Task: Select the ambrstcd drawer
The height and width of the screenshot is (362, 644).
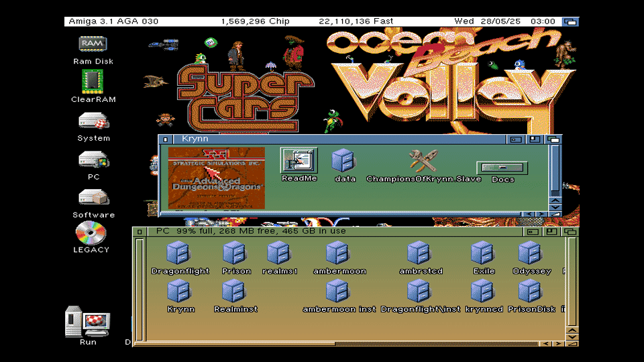Action: point(419,253)
